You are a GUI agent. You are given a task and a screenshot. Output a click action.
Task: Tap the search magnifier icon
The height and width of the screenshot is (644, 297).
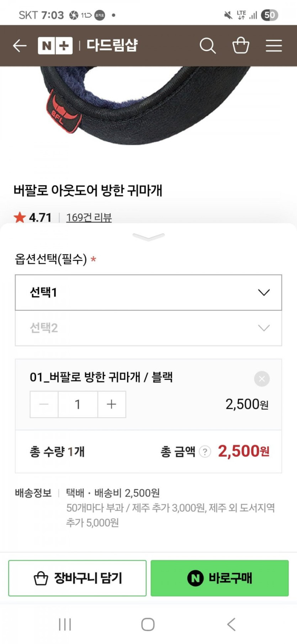pyautogui.click(x=207, y=46)
